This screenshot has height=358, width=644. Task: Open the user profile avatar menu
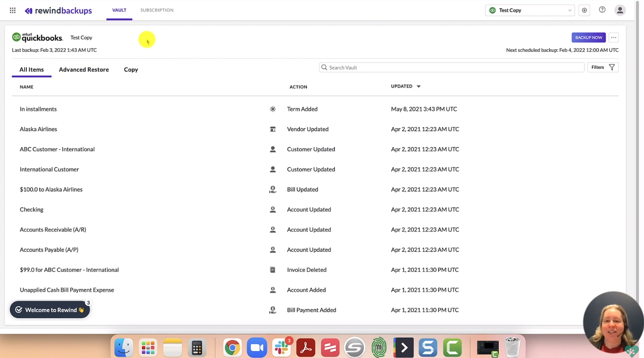[x=620, y=10]
